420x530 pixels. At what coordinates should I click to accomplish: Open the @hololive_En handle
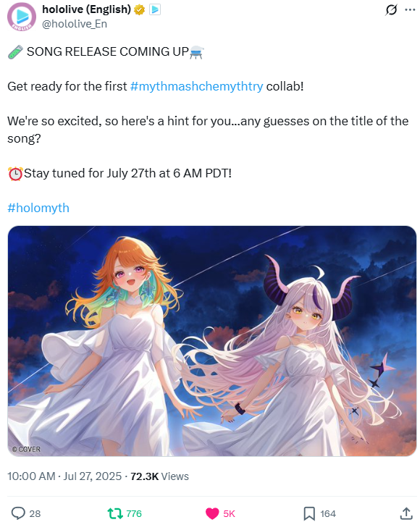click(75, 24)
